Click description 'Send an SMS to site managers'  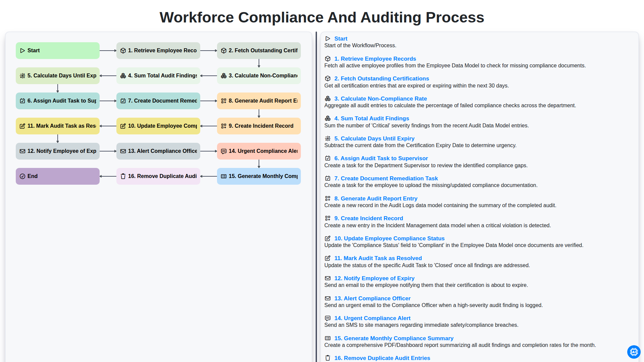coord(421,325)
